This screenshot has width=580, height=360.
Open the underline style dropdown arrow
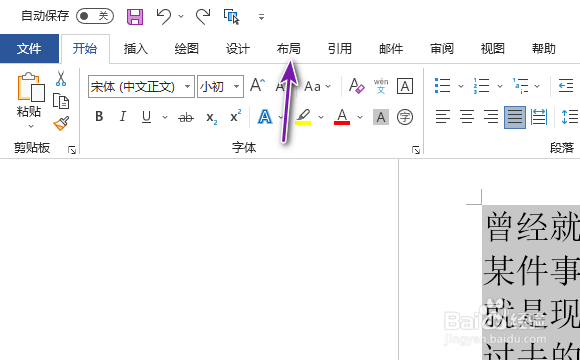tap(165, 117)
